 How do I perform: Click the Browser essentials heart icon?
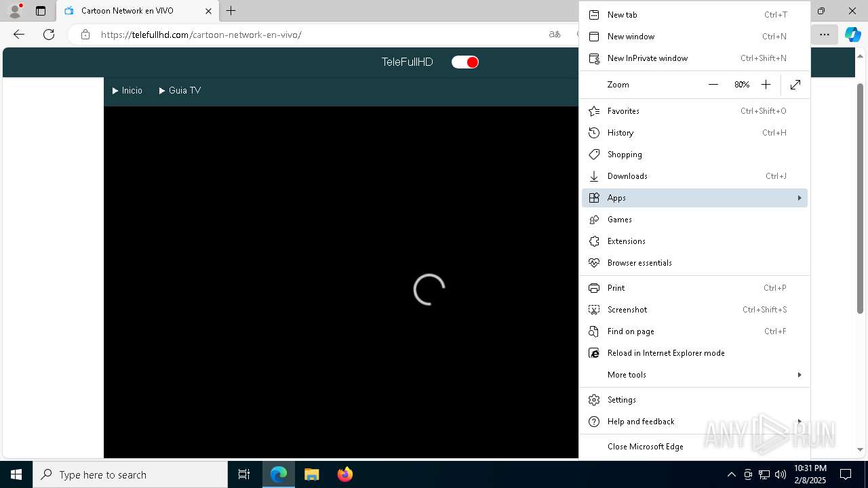pyautogui.click(x=594, y=263)
